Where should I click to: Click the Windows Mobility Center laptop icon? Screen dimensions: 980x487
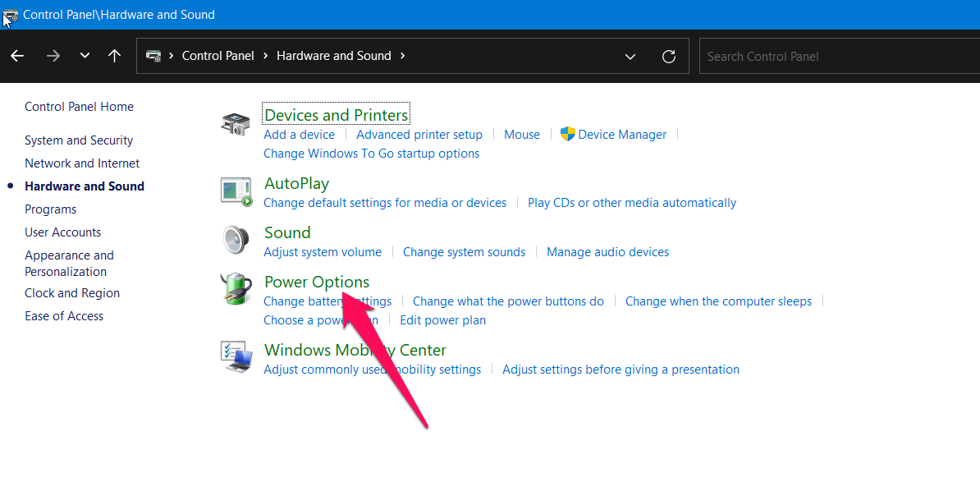[x=236, y=357]
